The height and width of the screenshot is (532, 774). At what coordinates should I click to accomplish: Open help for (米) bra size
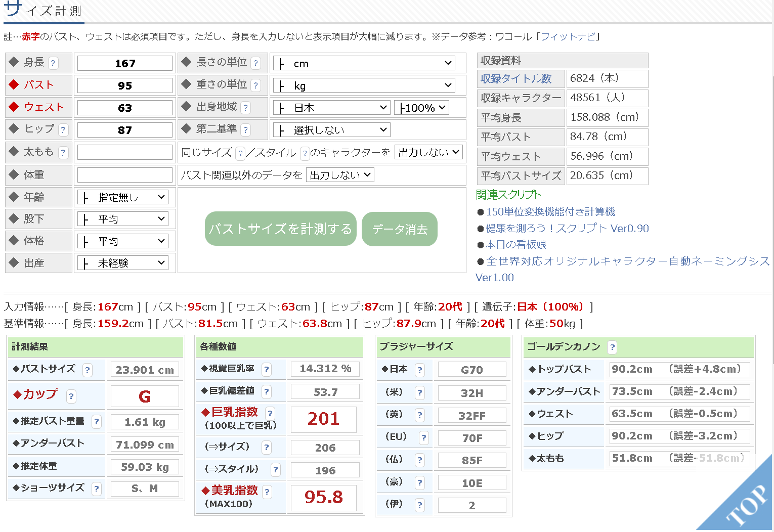419,393
